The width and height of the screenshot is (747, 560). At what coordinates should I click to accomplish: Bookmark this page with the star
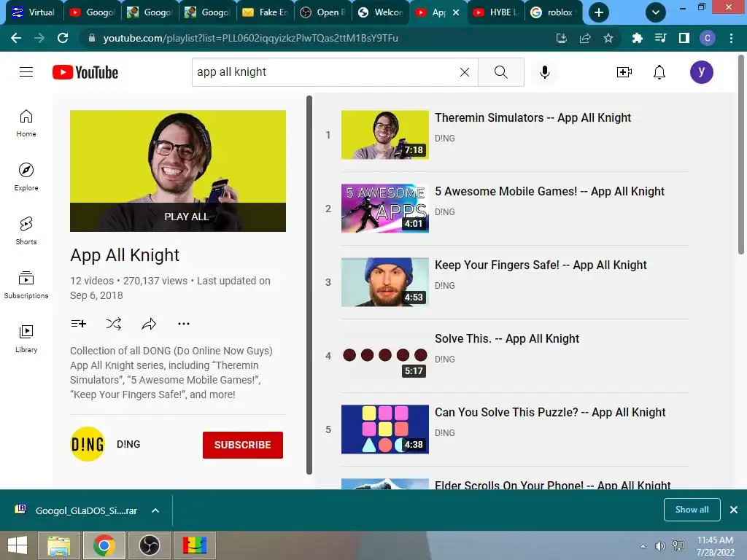[x=608, y=38]
